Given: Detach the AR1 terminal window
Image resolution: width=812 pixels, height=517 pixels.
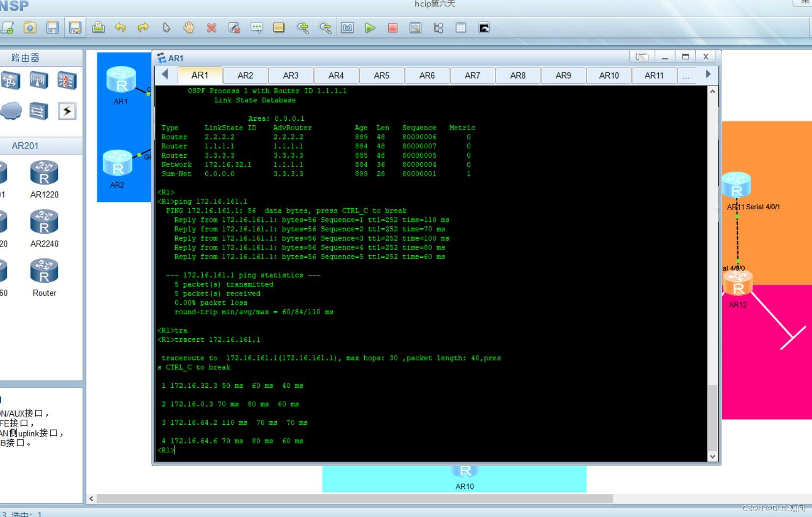Looking at the screenshot, I should coord(642,57).
